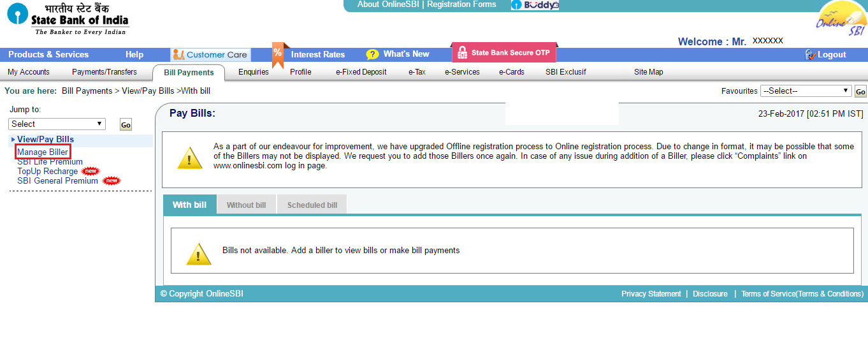Click the Customer Care icon button

point(210,55)
